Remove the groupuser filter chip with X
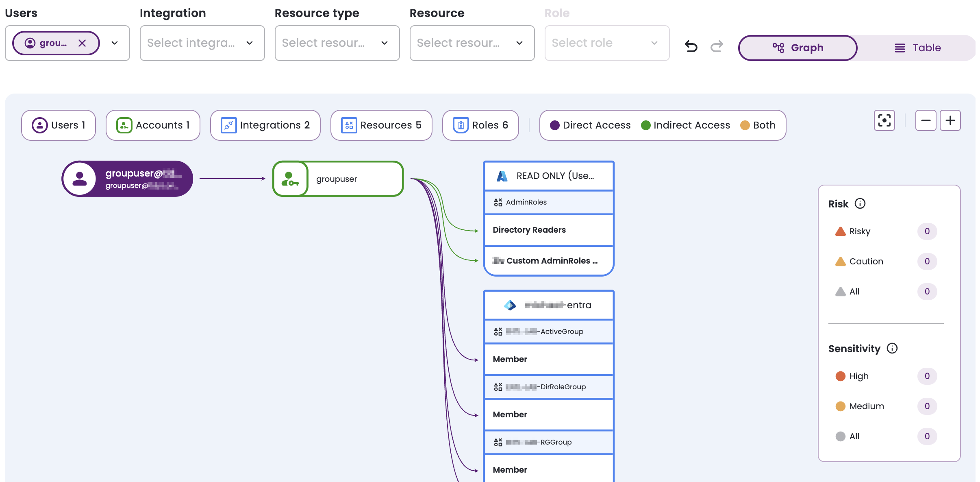The width and height of the screenshot is (980, 482). (82, 43)
